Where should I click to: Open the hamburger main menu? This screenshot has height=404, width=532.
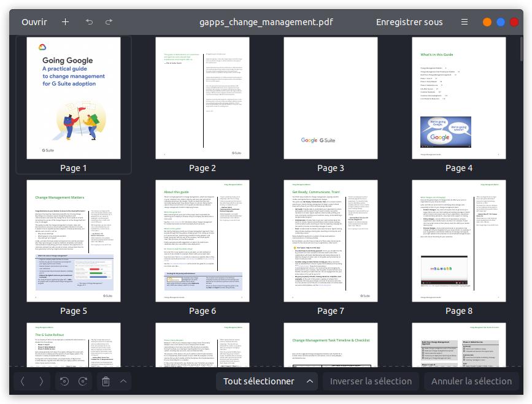point(465,22)
